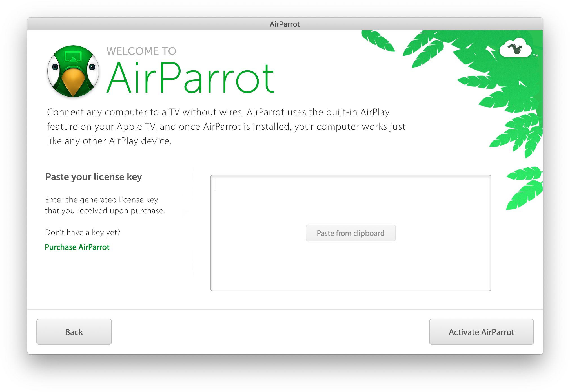Go back with the Back button
This screenshot has width=570, height=392.
click(74, 332)
